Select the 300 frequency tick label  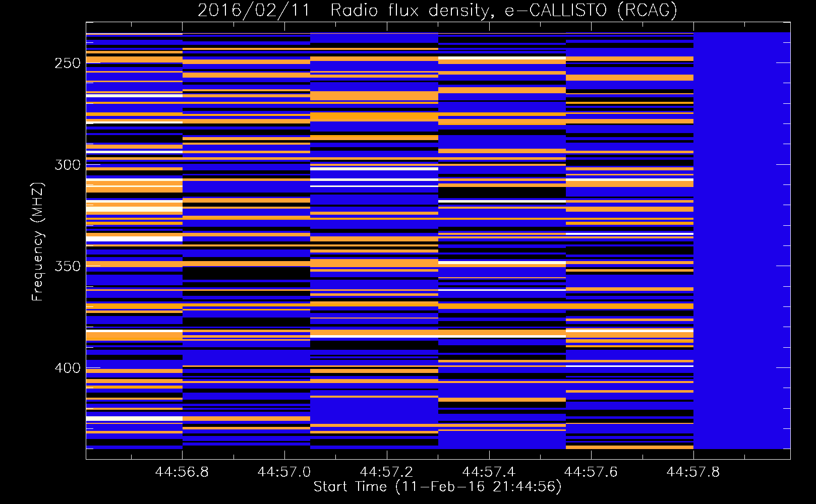click(x=68, y=165)
